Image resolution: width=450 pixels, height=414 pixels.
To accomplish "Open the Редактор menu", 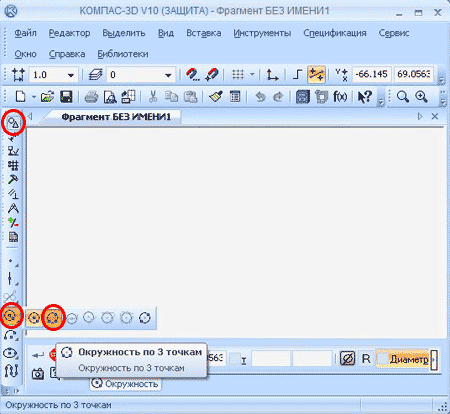I will pyautogui.click(x=69, y=33).
